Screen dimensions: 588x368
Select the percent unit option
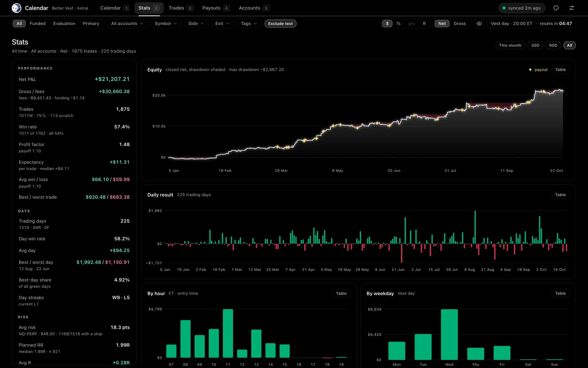[x=399, y=24]
